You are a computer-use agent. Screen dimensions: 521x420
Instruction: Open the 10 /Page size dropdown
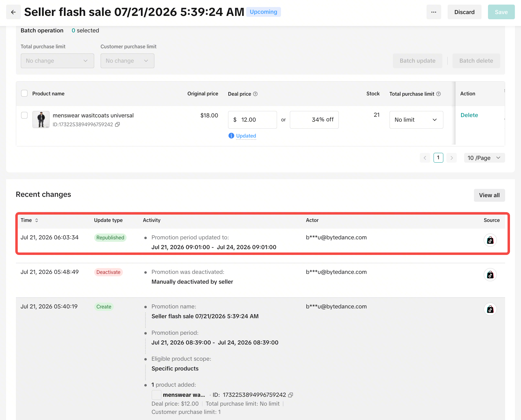coord(484,158)
